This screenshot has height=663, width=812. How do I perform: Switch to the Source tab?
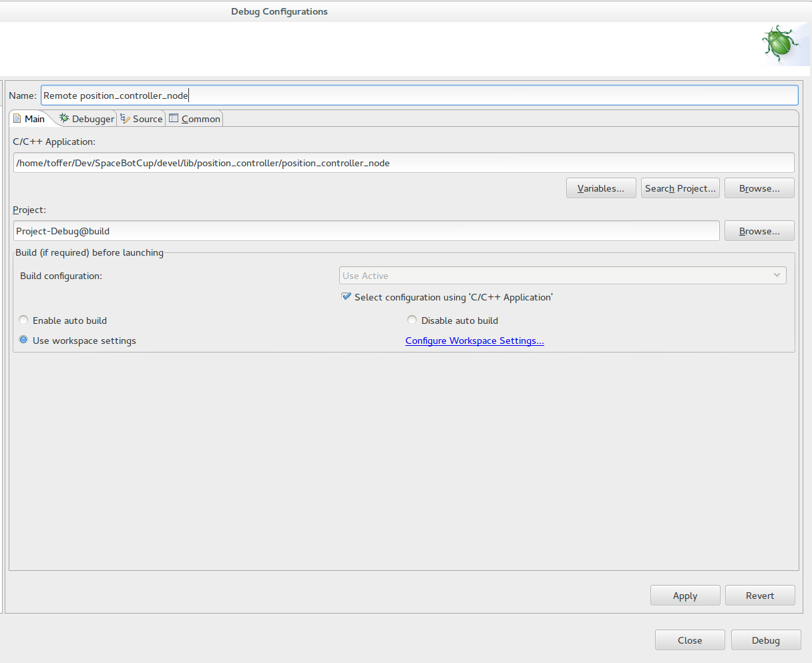pos(146,118)
